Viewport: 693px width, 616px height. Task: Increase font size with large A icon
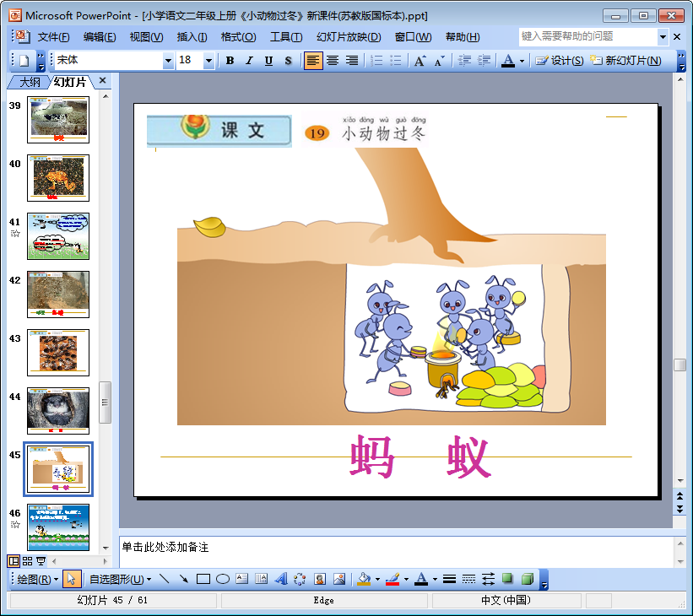pyautogui.click(x=420, y=61)
